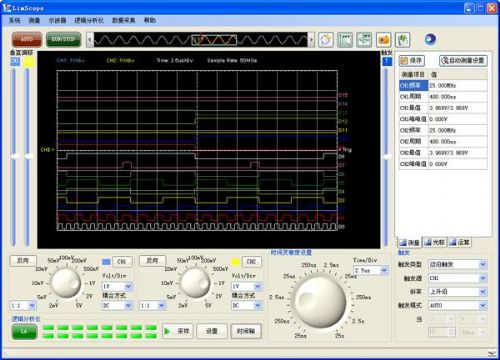The image size is (500, 360).
Task: Open the CH1 probe ratio 1:1 dropdown
Action: [23, 305]
